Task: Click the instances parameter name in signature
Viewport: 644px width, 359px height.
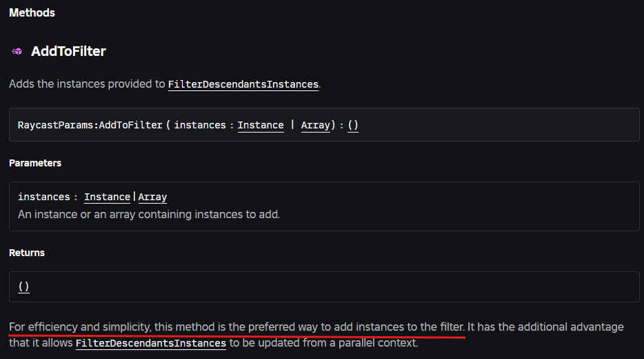Action: (200, 125)
